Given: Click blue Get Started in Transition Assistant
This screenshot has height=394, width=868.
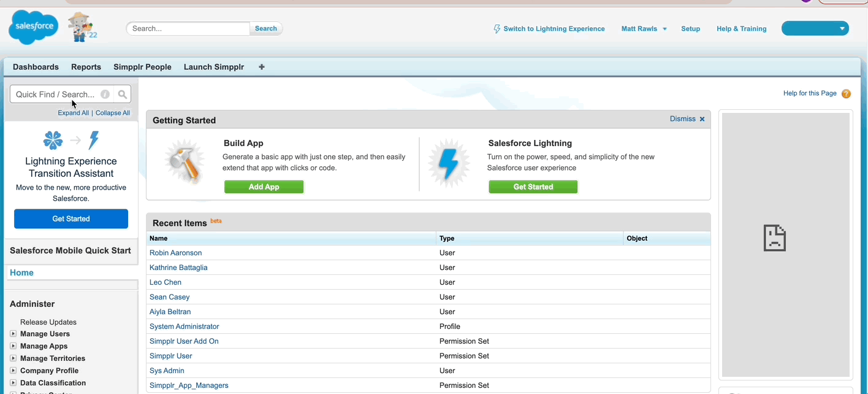Looking at the screenshot, I should tap(71, 218).
